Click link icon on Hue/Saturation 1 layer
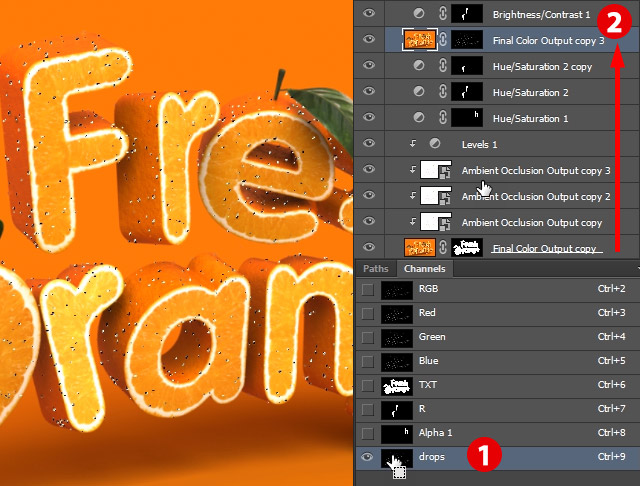The image size is (640, 486). (x=443, y=118)
